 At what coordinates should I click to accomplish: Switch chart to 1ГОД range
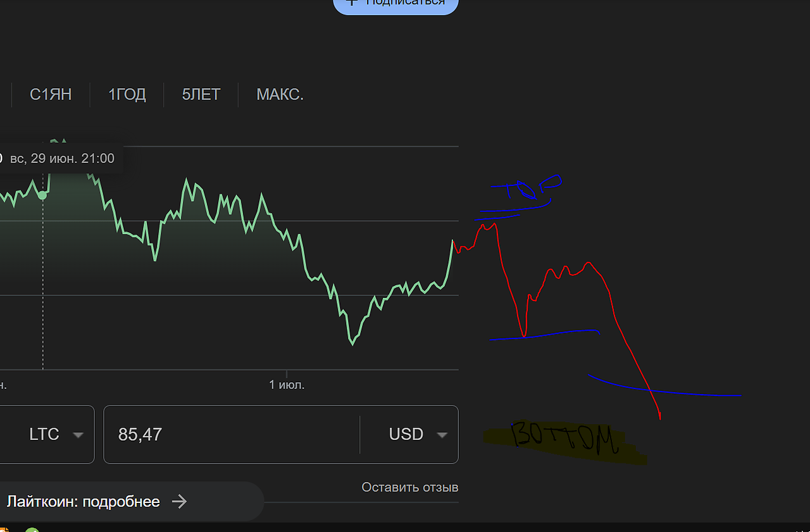[127, 95]
